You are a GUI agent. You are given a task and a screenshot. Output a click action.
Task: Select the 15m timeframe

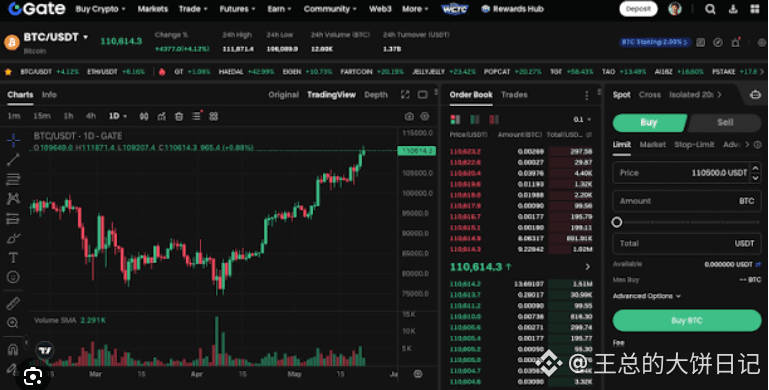[x=42, y=116]
